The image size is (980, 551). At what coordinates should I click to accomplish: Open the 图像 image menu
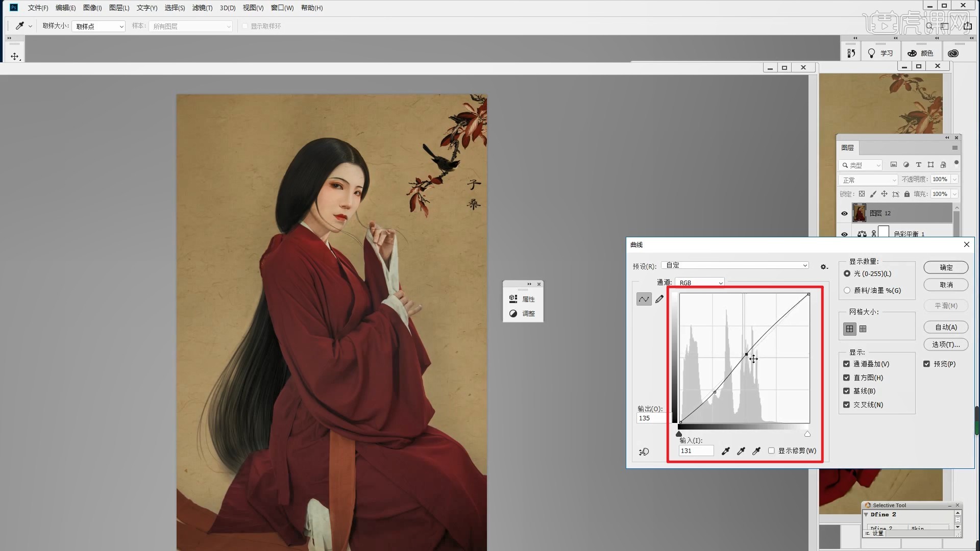click(92, 8)
